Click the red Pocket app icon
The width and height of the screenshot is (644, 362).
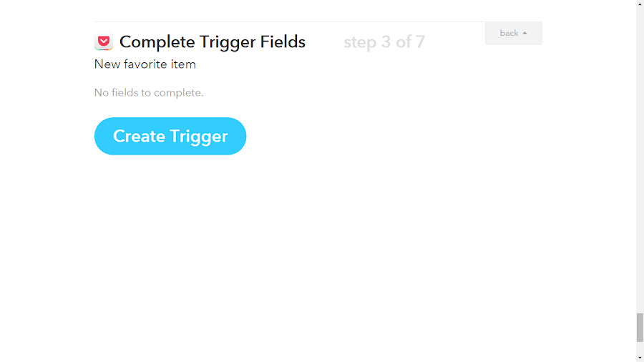(x=104, y=41)
